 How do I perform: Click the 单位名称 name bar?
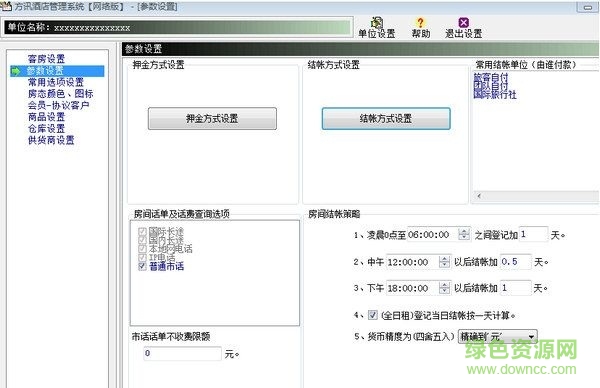pos(178,28)
